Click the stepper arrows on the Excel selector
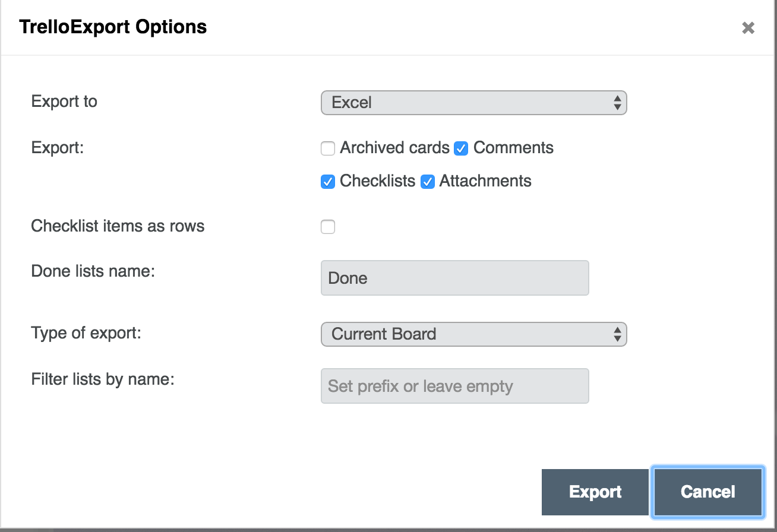Image resolution: width=777 pixels, height=532 pixels. pos(619,102)
